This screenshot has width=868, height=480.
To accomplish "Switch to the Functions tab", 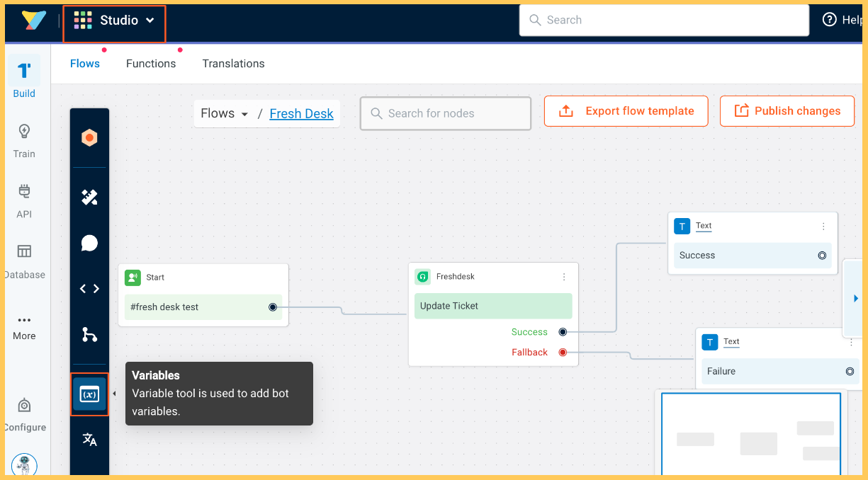I will pos(151,64).
